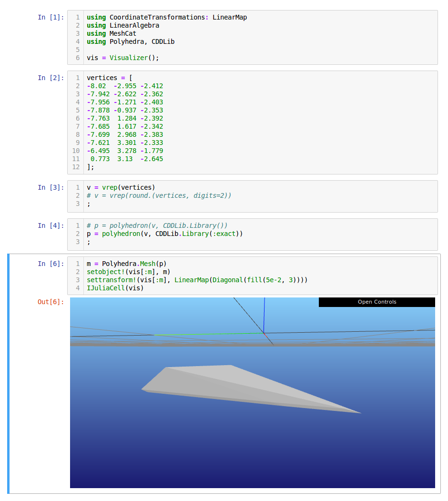Click the 'settransform!' LinearMap line
Viewport: 448px width, 501px height.
click(197, 280)
